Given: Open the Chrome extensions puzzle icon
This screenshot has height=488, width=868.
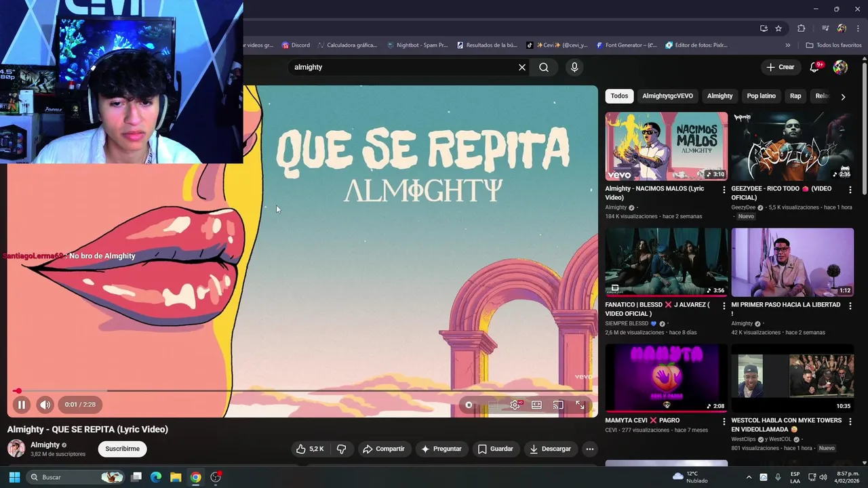Looking at the screenshot, I should [x=801, y=28].
